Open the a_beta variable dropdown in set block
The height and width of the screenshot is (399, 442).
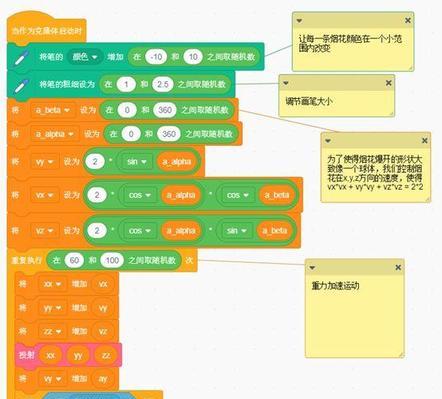click(x=53, y=110)
